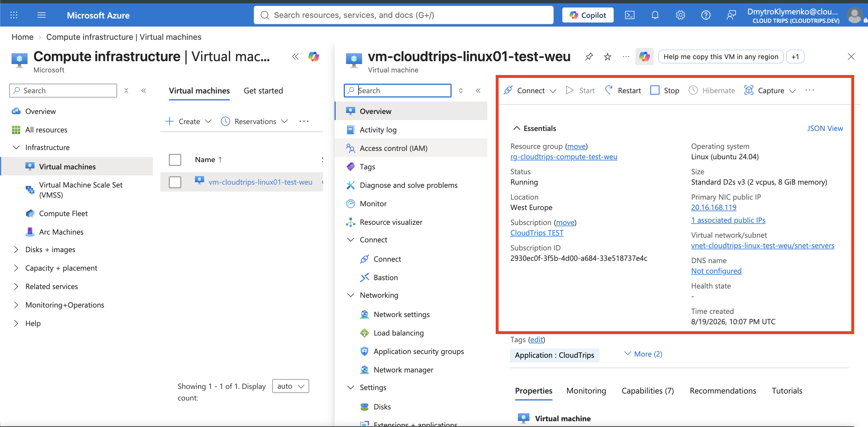Edit tags via the edit link
Viewport: 868px width, 427px height.
pyautogui.click(x=536, y=340)
